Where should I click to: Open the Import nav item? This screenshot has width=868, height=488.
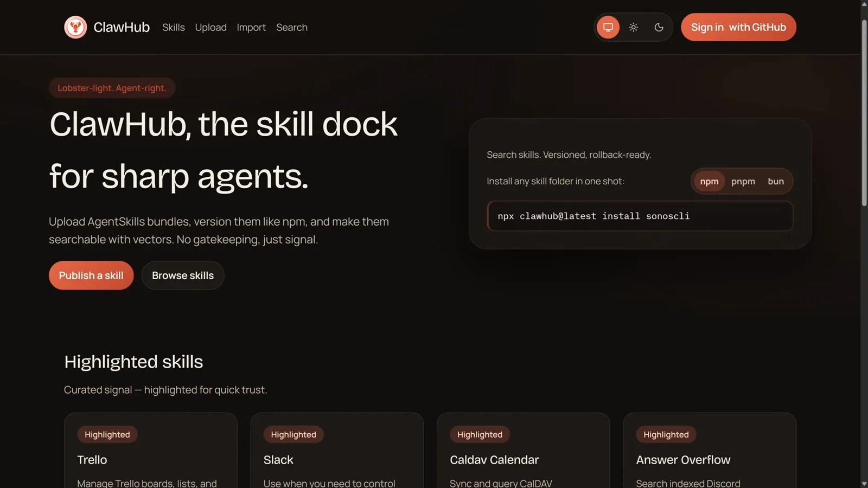(x=251, y=27)
